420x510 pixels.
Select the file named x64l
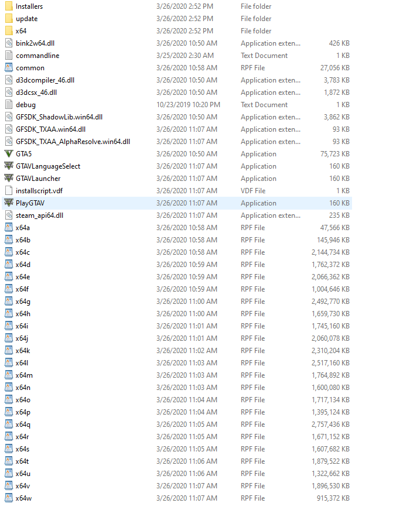22,363
